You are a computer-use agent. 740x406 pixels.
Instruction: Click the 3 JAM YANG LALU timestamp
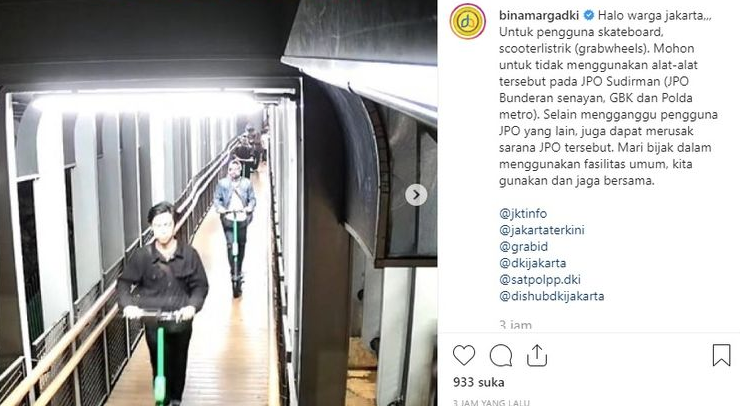[x=491, y=403]
